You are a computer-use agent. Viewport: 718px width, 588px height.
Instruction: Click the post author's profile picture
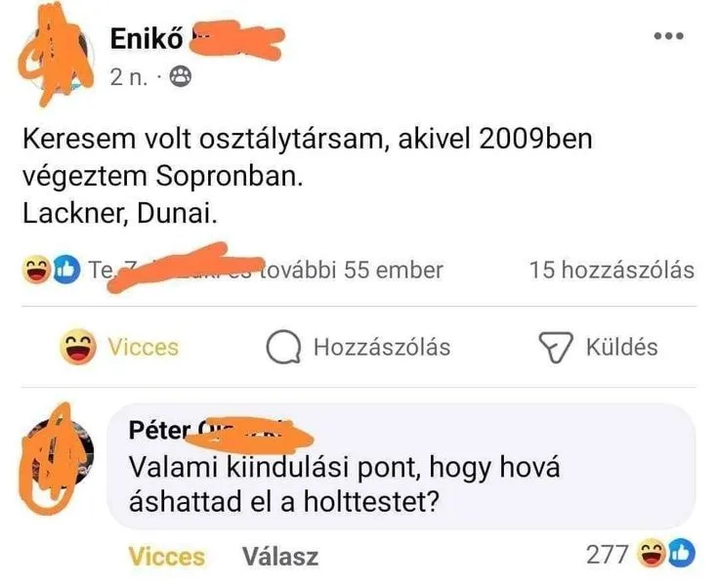tap(56, 58)
